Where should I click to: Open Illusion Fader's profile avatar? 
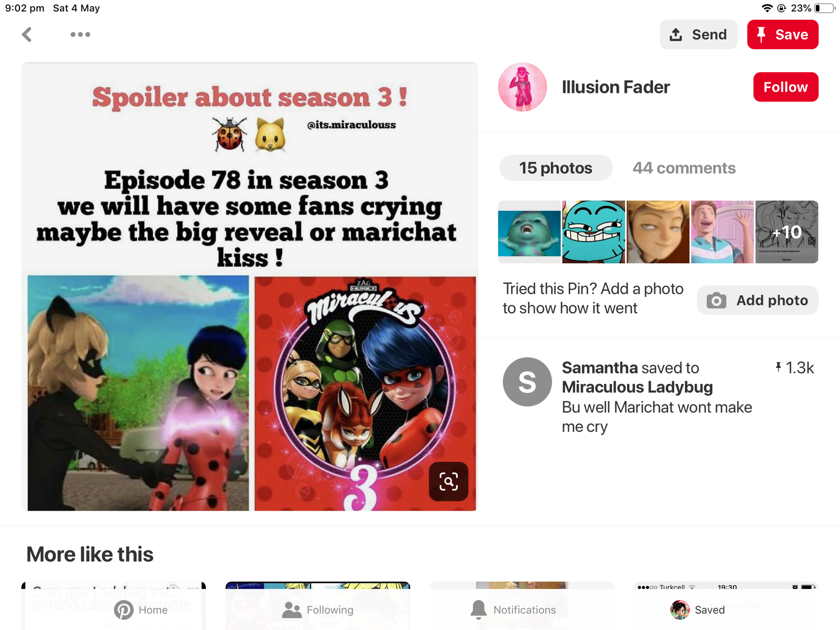coord(522,87)
